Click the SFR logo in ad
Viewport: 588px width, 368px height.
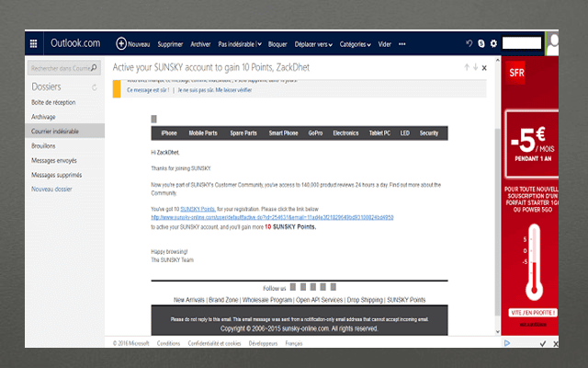[x=516, y=72]
